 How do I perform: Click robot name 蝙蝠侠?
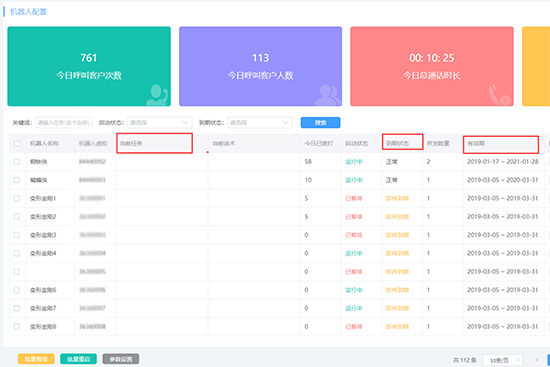[x=39, y=180]
